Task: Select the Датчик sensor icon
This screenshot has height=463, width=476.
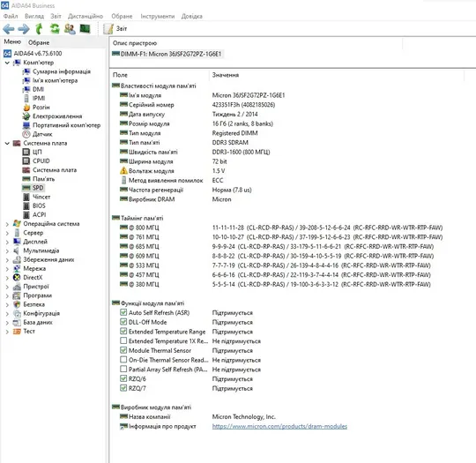Action: pos(26,134)
